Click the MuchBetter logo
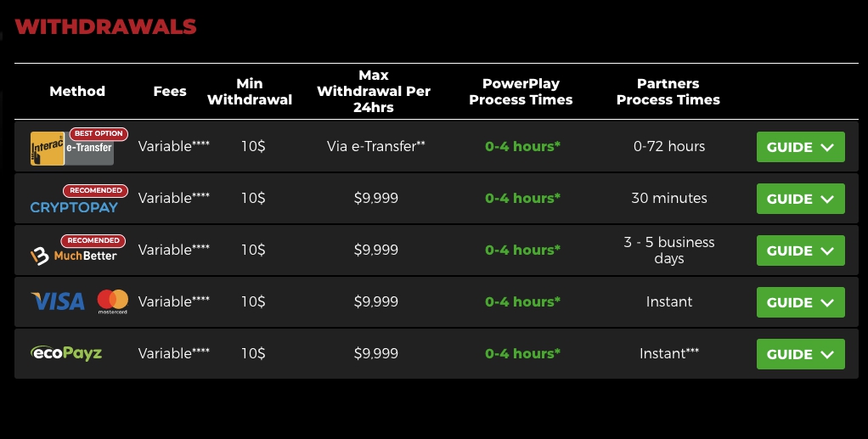The height and width of the screenshot is (439, 868). [x=74, y=256]
